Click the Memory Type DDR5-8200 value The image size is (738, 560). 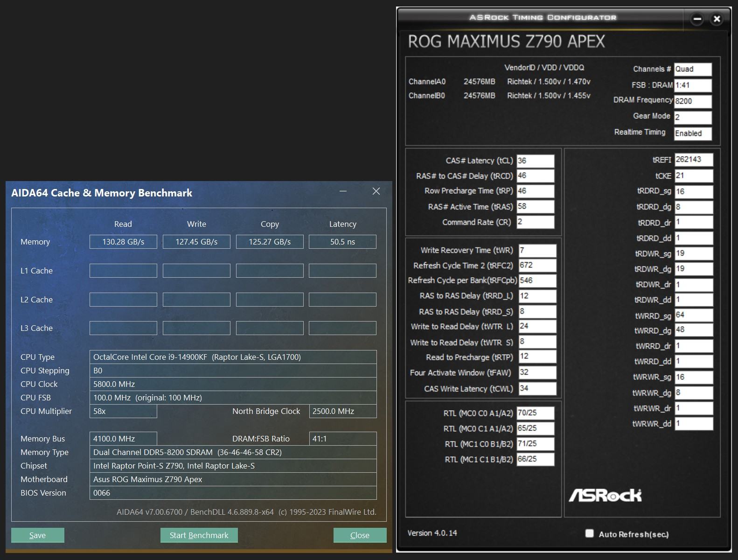233,452
